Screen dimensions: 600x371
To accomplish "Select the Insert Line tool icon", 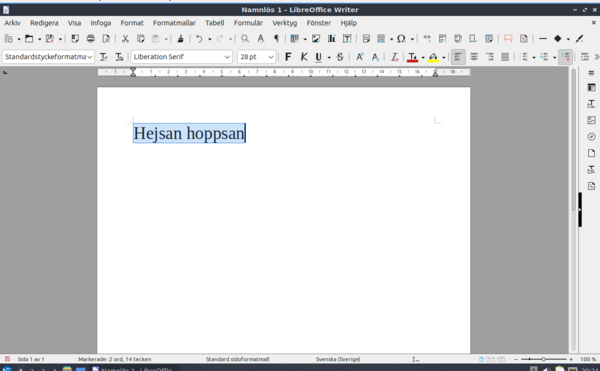I will (543, 39).
